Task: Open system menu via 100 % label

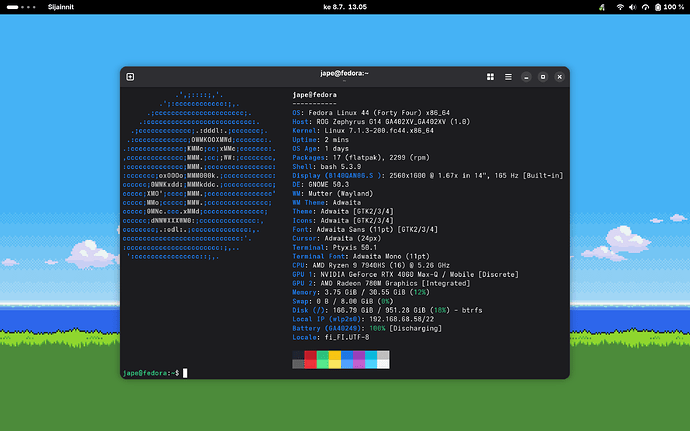Action: [x=674, y=7]
